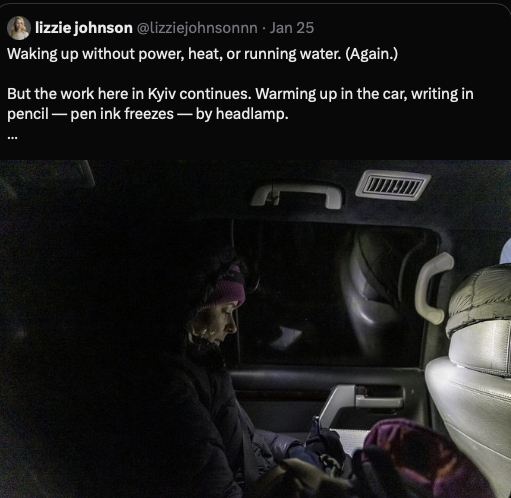Click the lizzie johnson display name
The image size is (511, 498).
pyautogui.click(x=84, y=28)
